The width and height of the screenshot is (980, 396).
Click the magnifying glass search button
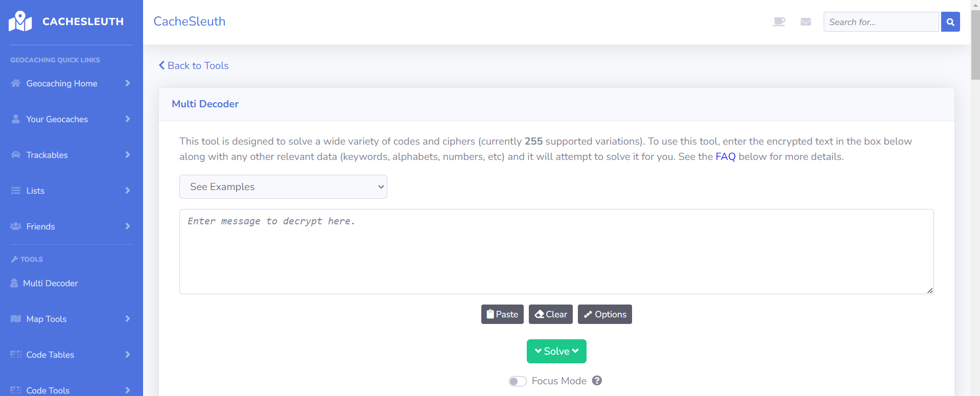click(950, 22)
